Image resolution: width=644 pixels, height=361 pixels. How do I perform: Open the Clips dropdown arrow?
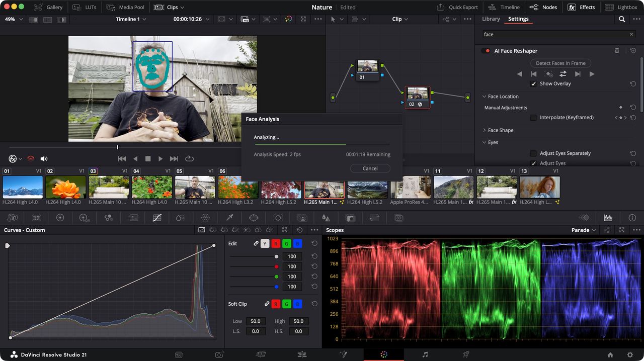(x=182, y=8)
